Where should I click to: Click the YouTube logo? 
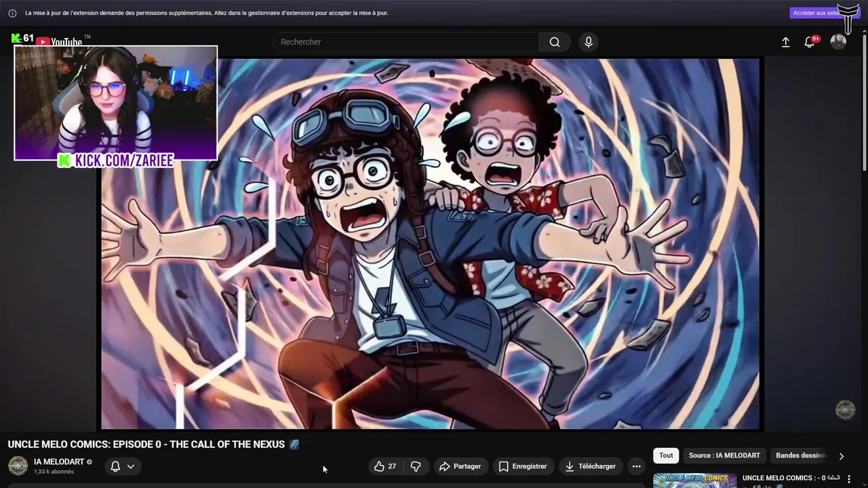point(59,41)
